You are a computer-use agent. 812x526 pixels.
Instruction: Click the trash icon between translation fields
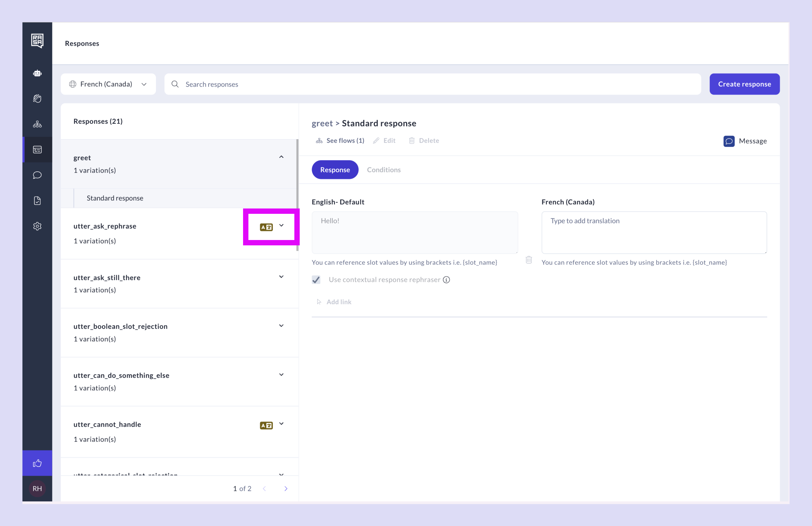point(529,260)
